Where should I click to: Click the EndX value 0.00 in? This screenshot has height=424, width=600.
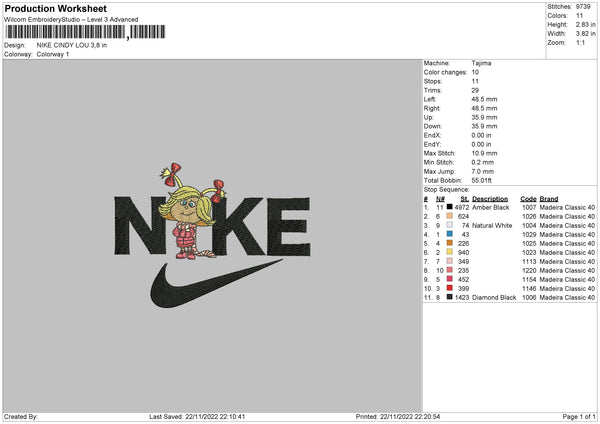[x=481, y=135]
